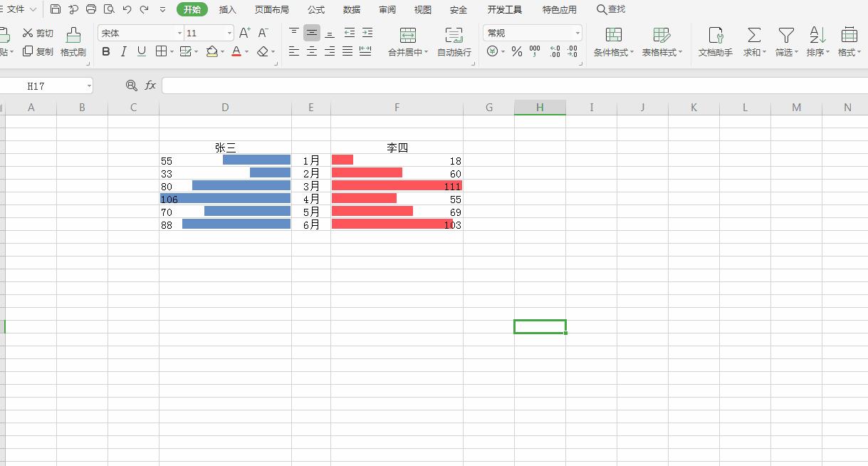Open Conditional Formatting (条件格式) menu
Screen dimensions: 868x466
(613, 42)
